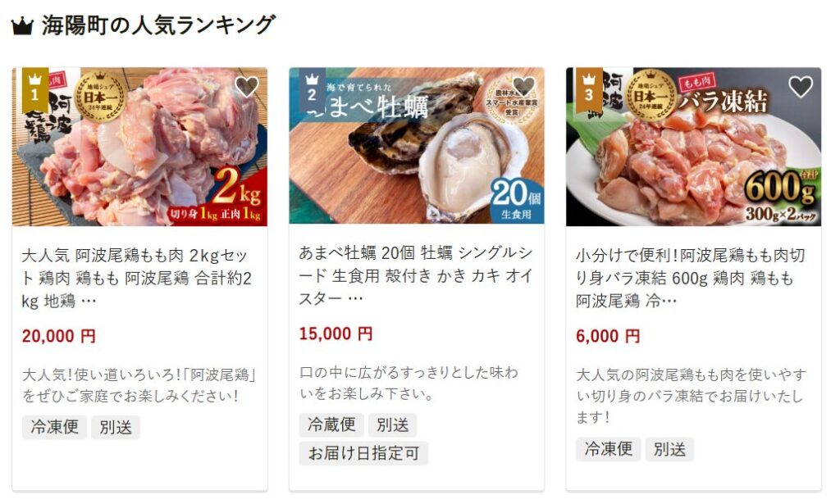The image size is (840, 504).
Task: Click 別送 tag on third product
Action: (669, 449)
